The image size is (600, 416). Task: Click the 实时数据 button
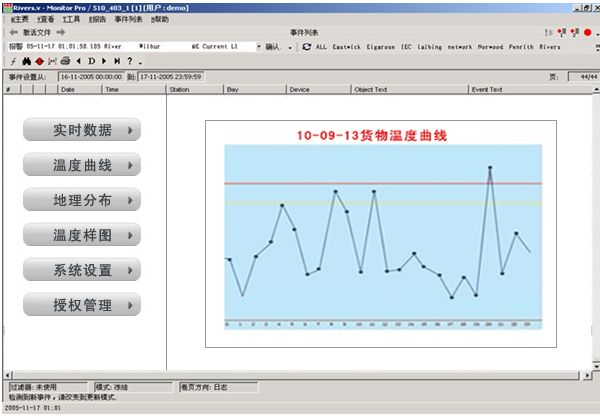click(82, 130)
